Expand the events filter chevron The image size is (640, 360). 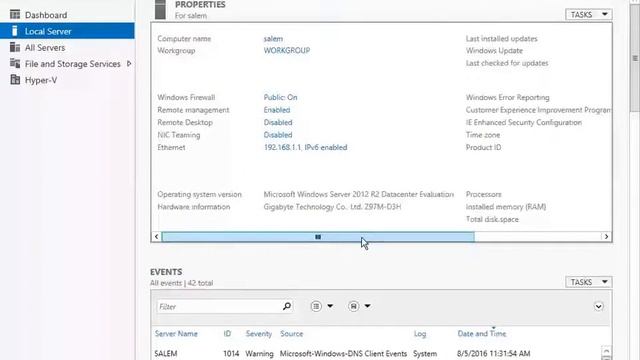pos(598,307)
